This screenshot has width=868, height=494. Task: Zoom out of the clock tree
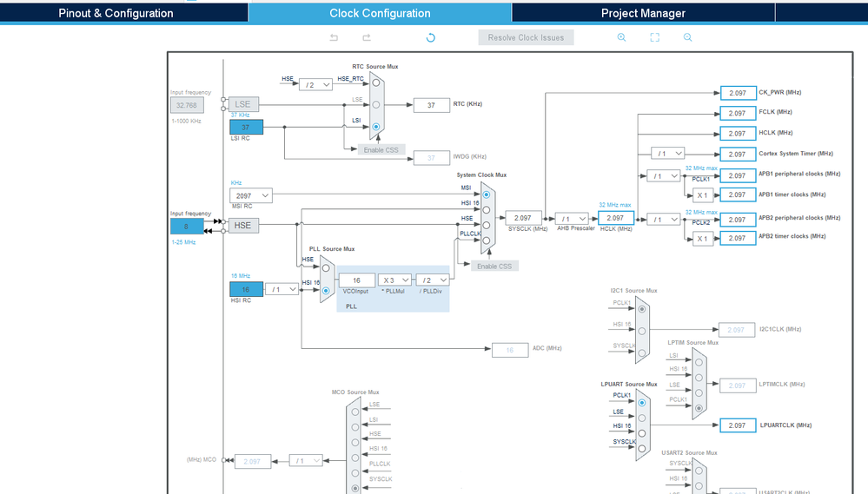[687, 37]
